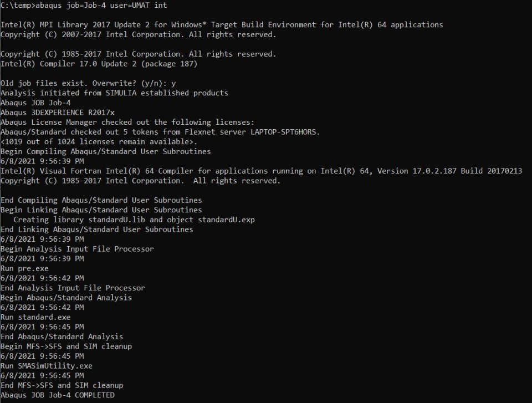Click the Intel MPI Library 2017 line
Viewport: 532px width, 403px height.
[222, 25]
